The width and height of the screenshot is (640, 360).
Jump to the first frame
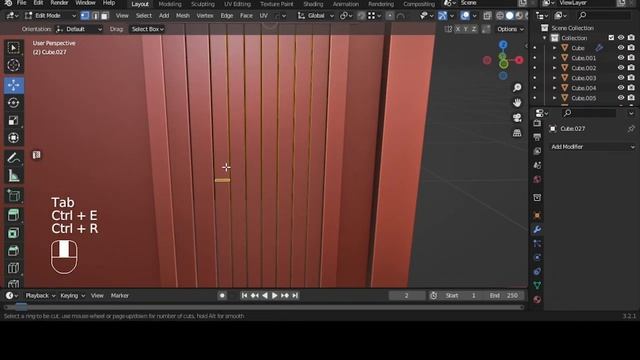tap(244, 296)
